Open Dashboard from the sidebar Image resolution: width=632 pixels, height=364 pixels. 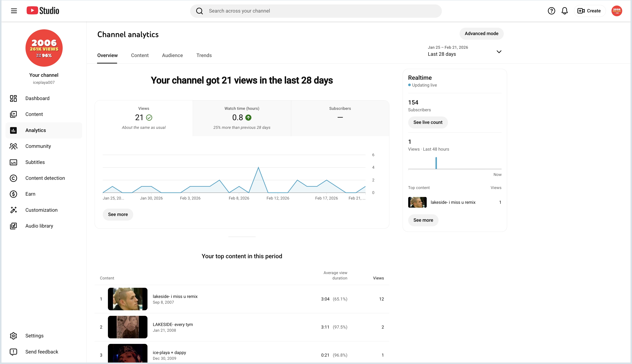pos(44,99)
